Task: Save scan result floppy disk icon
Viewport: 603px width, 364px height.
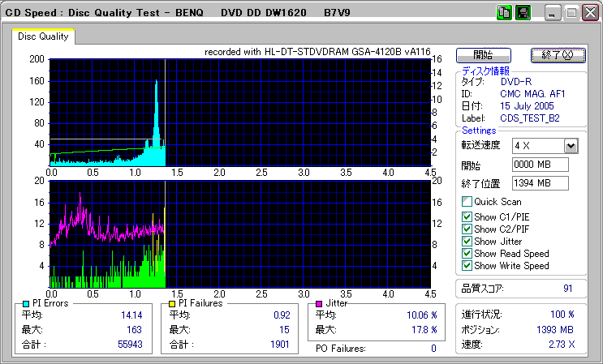Action: point(523,13)
